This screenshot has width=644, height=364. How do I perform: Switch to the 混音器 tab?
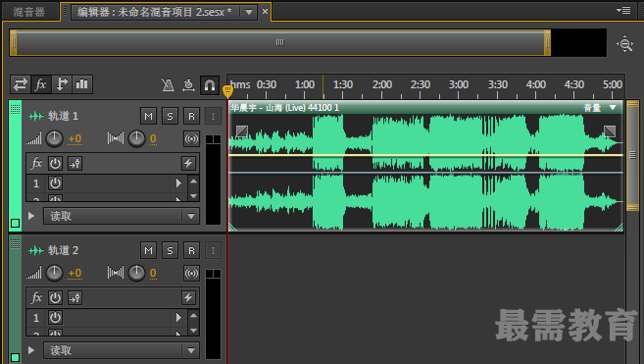(28, 12)
